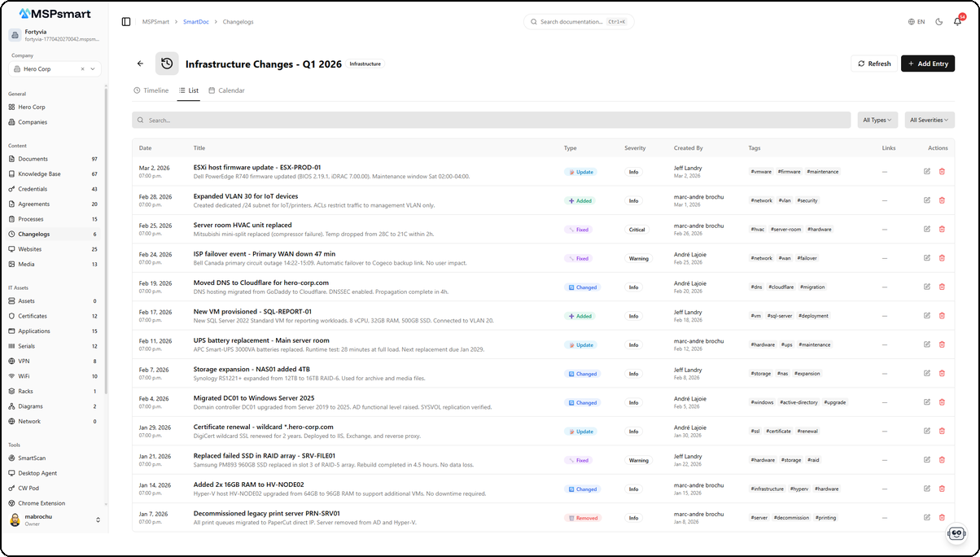Switch to the Calendar tab
The width and height of the screenshot is (980, 557).
[x=227, y=90]
